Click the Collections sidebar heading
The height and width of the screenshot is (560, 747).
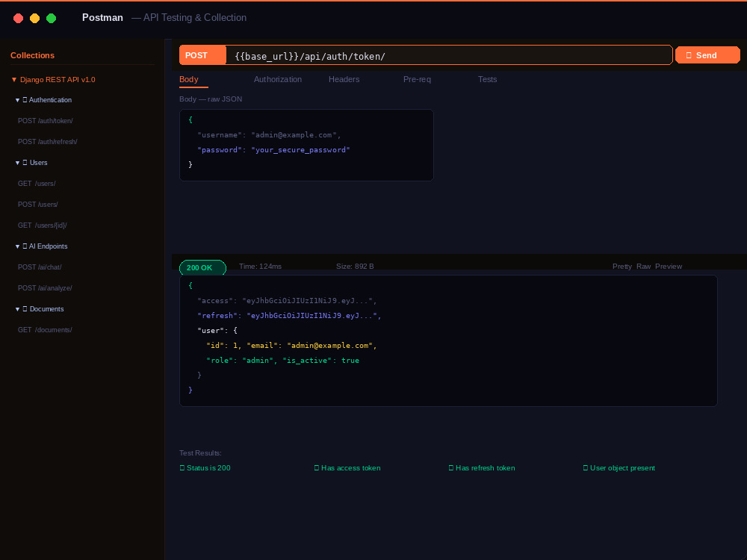coord(32,56)
